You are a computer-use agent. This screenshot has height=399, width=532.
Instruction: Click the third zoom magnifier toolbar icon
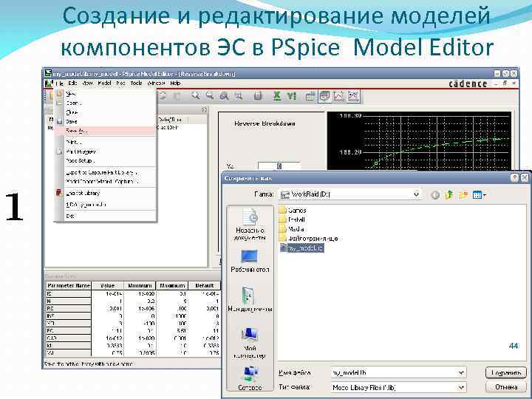coord(225,96)
